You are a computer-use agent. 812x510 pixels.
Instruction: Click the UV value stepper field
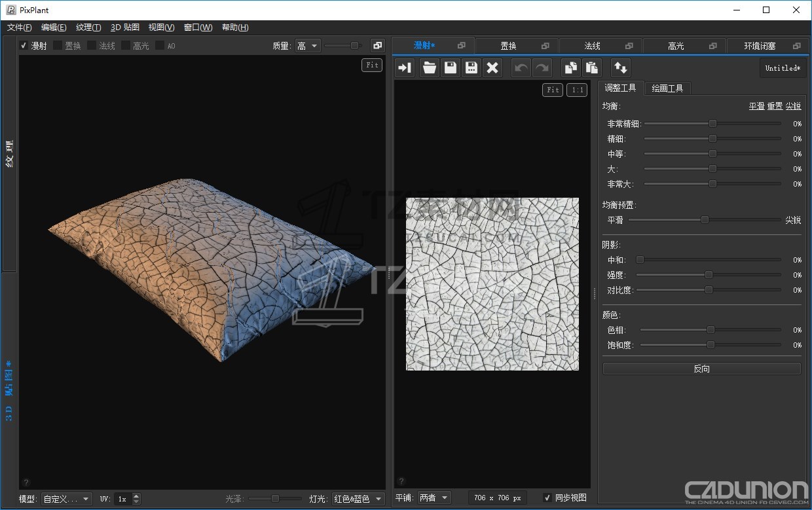coord(122,499)
